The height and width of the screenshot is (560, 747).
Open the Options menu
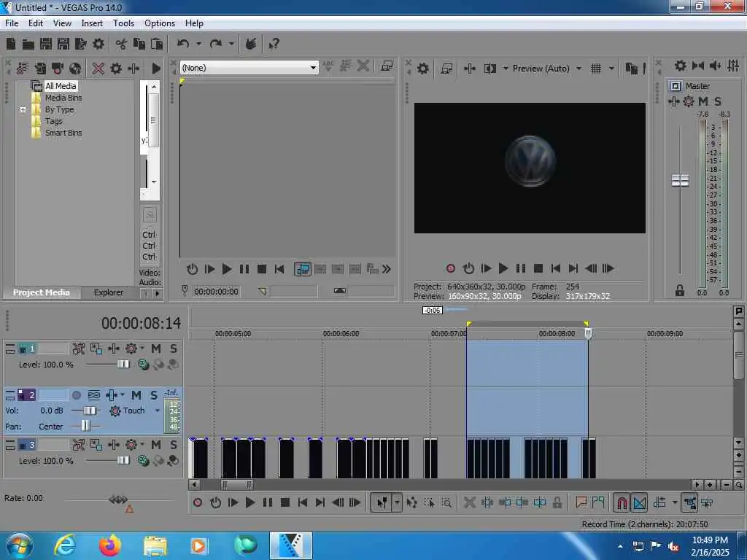pyautogui.click(x=160, y=23)
